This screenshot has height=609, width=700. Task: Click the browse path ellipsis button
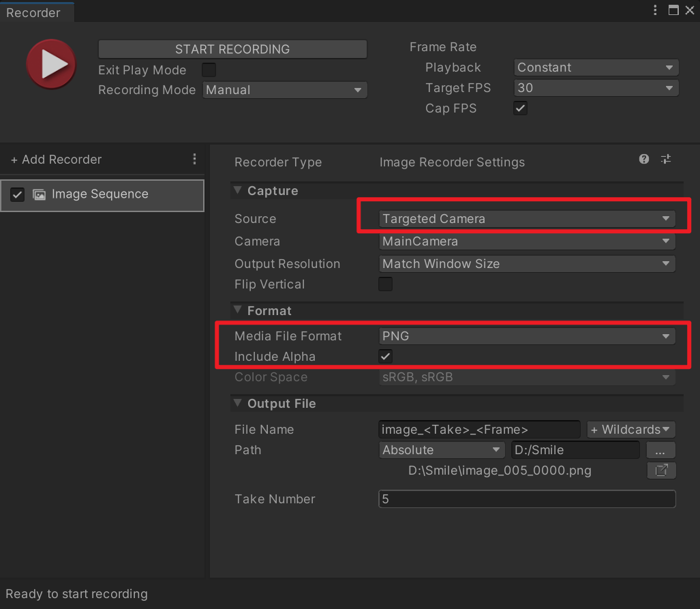point(660,450)
